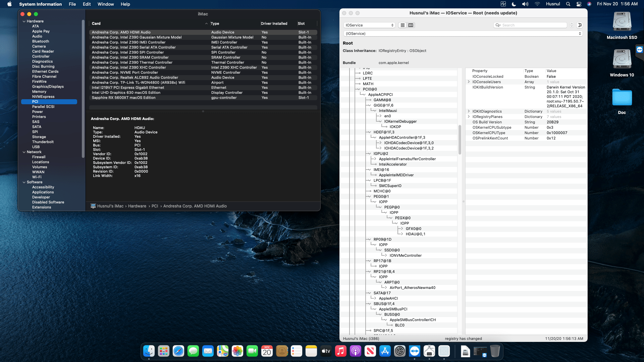Click the Husnul's iMac breadcrumb link
This screenshot has width=644, height=362.
[x=109, y=206]
